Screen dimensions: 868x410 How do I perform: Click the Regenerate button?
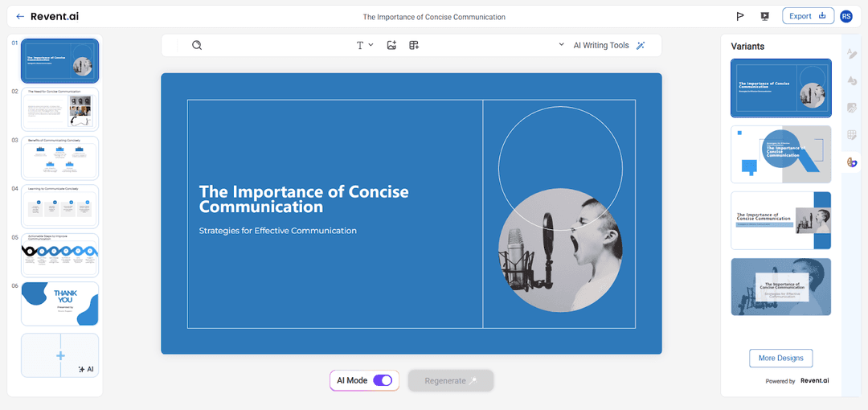(x=451, y=380)
